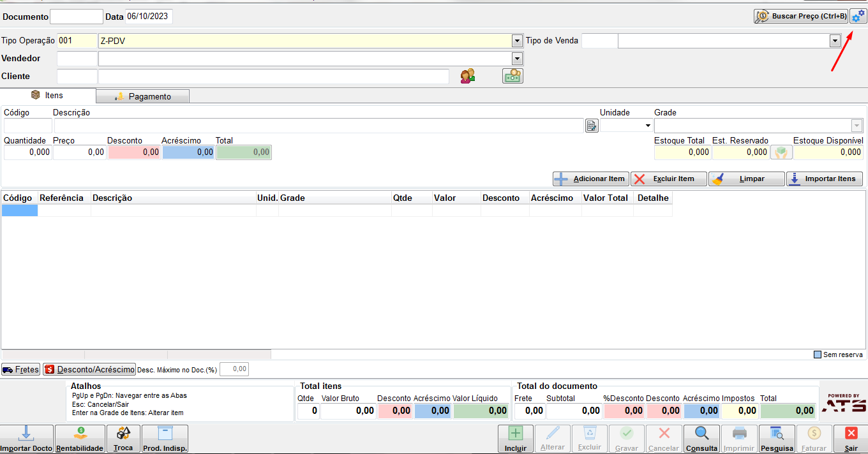This screenshot has height=454, width=868.
Task: Expand the Tipo Operação dropdown
Action: point(517,41)
